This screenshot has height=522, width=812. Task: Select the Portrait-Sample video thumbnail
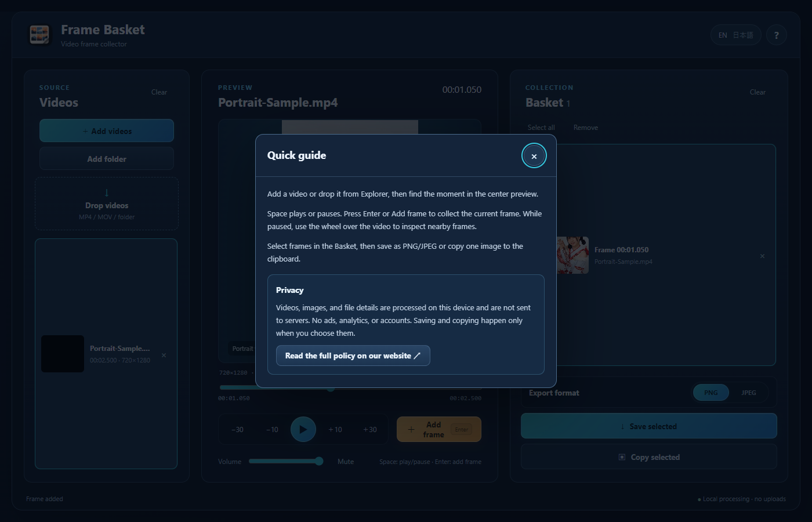(63, 354)
